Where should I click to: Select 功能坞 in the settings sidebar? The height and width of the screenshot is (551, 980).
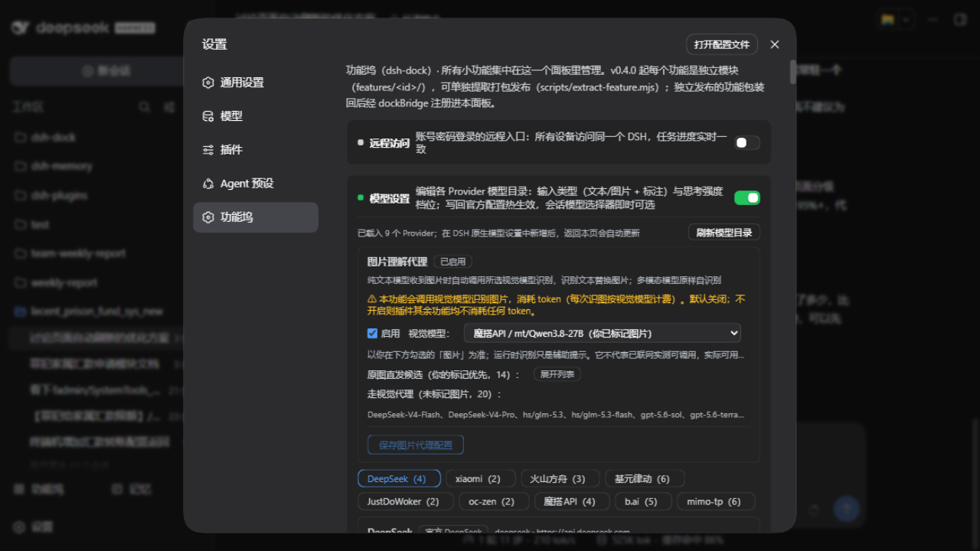click(x=256, y=217)
